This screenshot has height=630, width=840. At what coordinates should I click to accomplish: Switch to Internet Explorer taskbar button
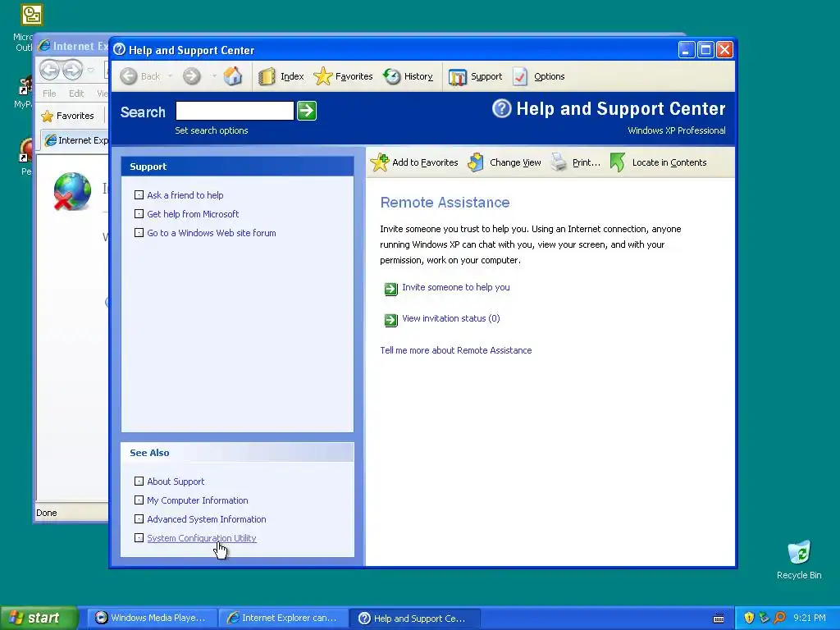[x=283, y=618]
